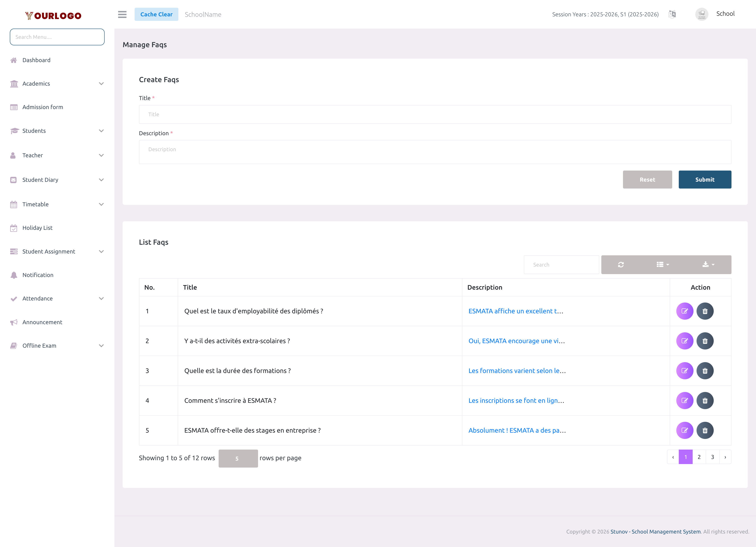Click the language translate icon in the header
The image size is (756, 547).
672,14
